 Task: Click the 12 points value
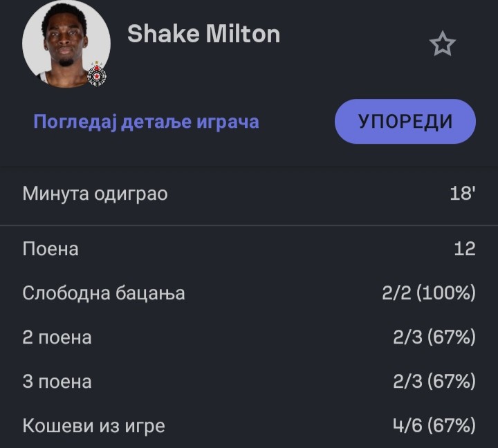465,249
